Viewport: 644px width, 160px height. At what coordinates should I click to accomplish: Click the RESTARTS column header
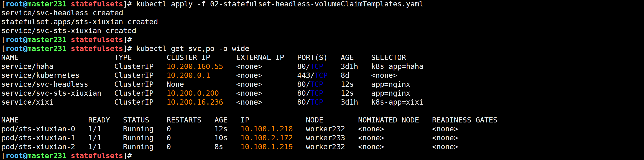[184, 120]
